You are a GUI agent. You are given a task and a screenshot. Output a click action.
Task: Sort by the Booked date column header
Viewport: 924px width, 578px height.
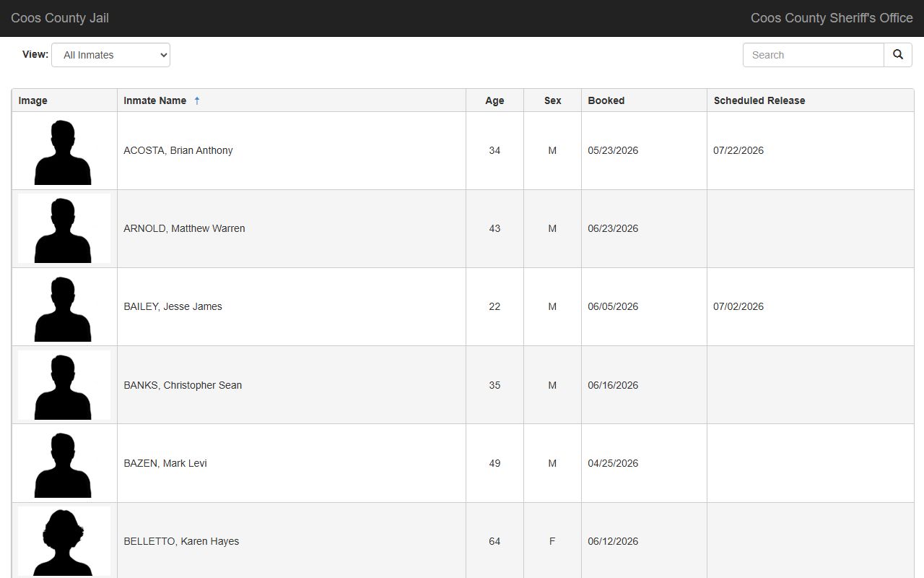[x=606, y=100]
